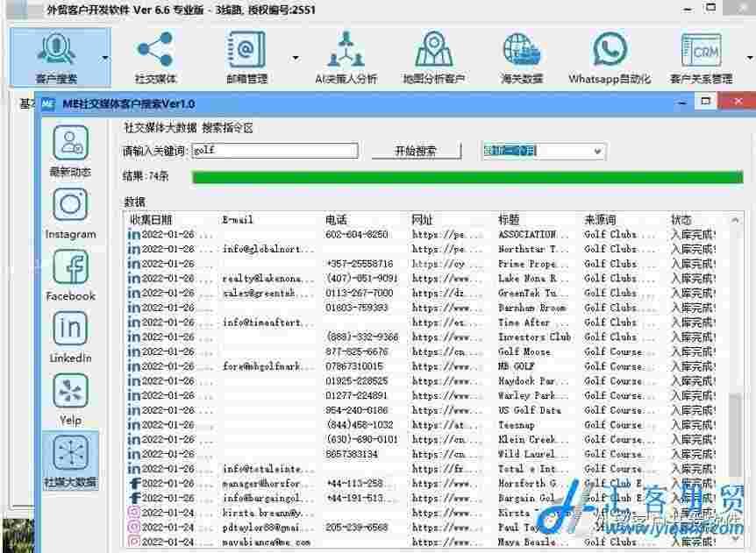Screen dimensions: 756x553
Task: Sort by 来源词 column header
Action: click(600, 220)
